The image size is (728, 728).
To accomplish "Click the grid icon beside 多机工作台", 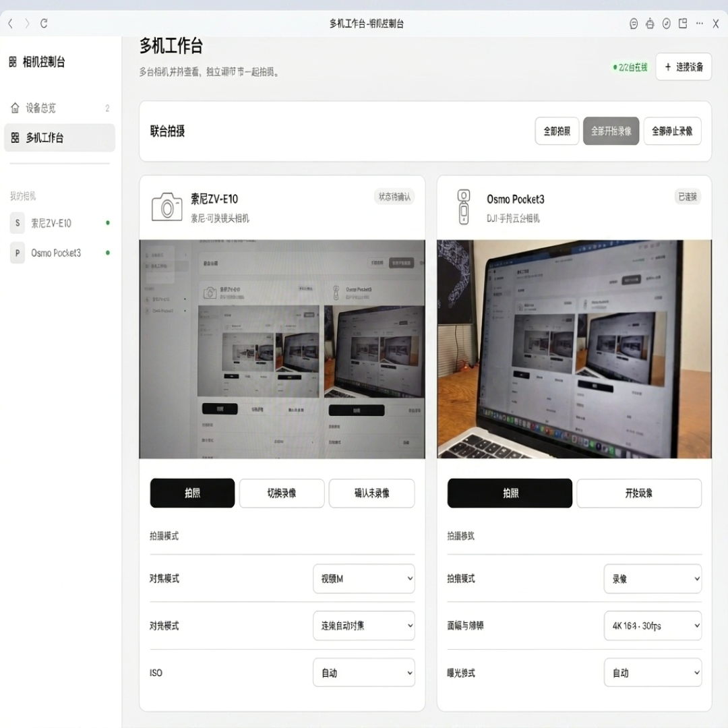I will (x=15, y=138).
